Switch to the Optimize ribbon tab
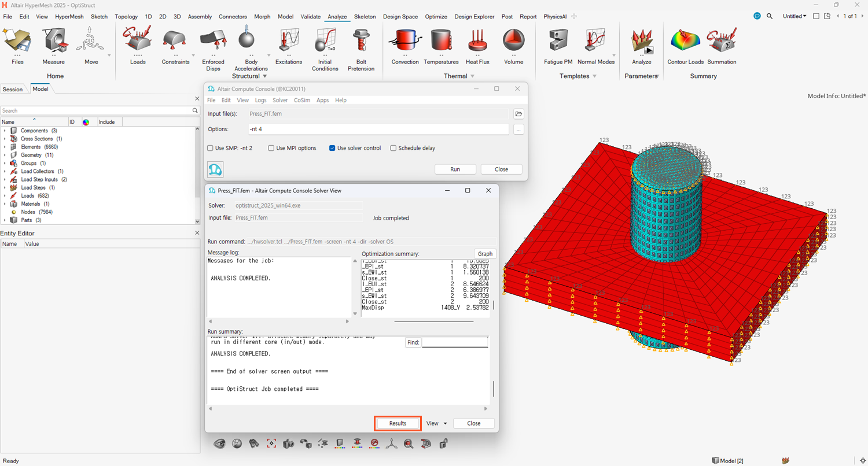Image resolution: width=868 pixels, height=466 pixels. pos(436,17)
